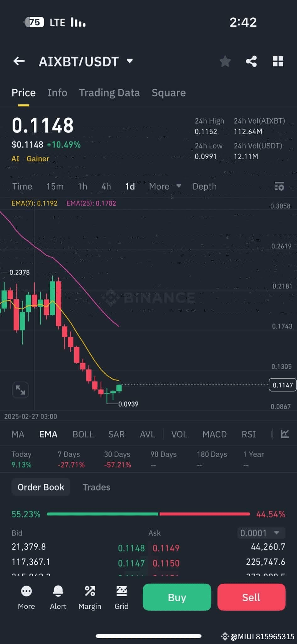This screenshot has width=297, height=644.
Task: Open Grid trading
Action: click(x=121, y=597)
